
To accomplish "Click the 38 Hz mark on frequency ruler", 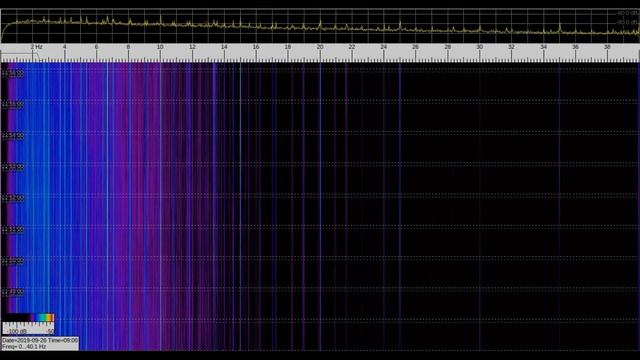I will [607, 47].
